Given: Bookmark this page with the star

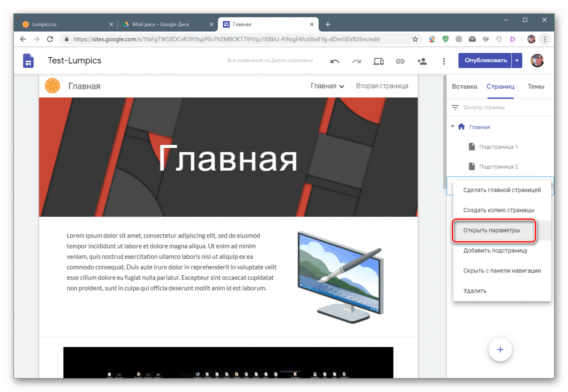Looking at the screenshot, I should (415, 39).
